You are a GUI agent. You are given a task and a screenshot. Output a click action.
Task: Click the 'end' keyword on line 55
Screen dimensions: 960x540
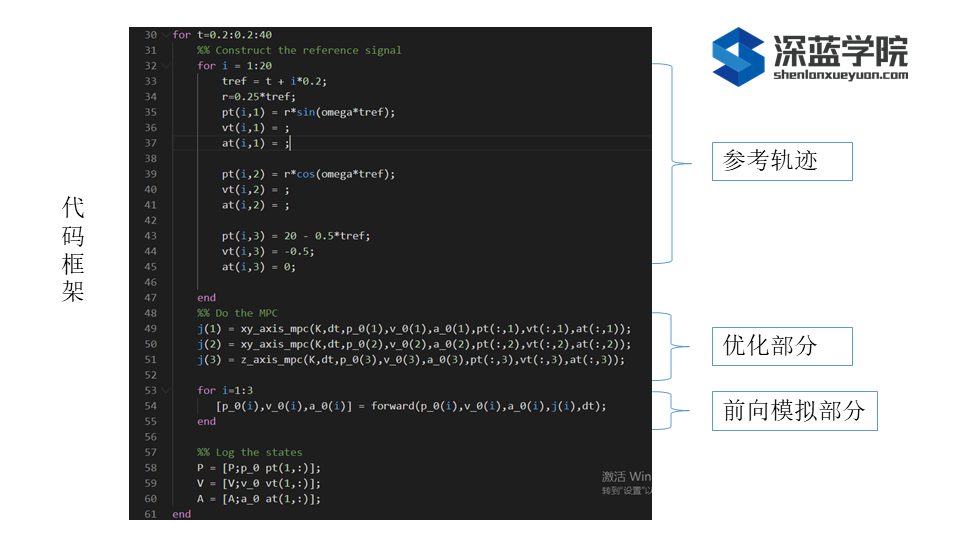point(206,421)
